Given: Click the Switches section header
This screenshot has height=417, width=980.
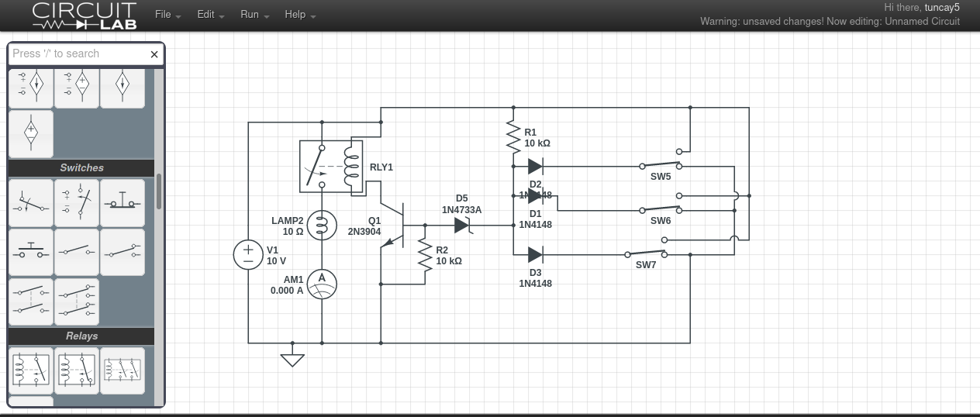Looking at the screenshot, I should pos(81,167).
